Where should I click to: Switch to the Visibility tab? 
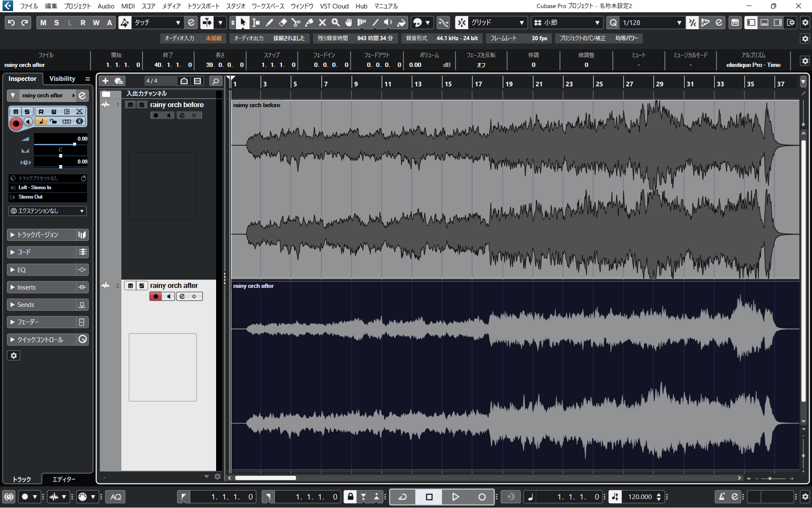tap(62, 79)
